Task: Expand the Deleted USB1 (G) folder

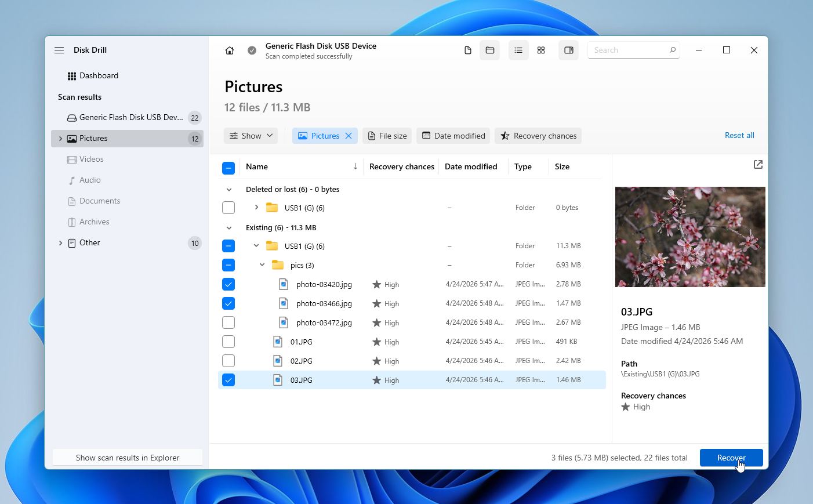Action: [256, 207]
